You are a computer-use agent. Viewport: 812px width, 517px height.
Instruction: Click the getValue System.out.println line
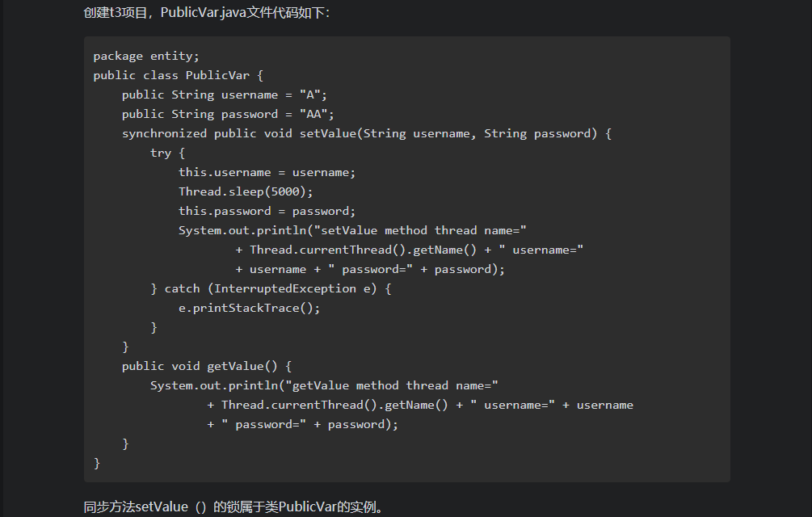point(324,386)
